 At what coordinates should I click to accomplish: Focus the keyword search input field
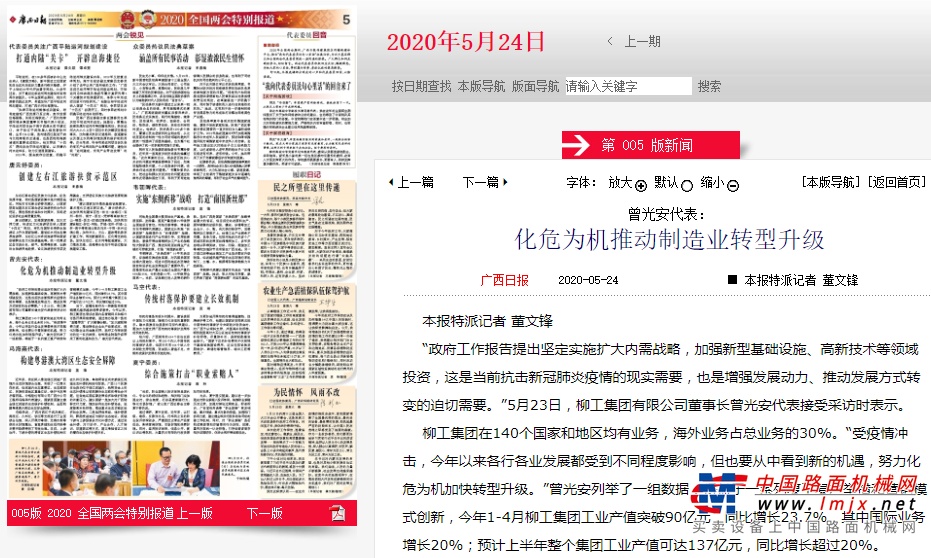click(x=628, y=86)
